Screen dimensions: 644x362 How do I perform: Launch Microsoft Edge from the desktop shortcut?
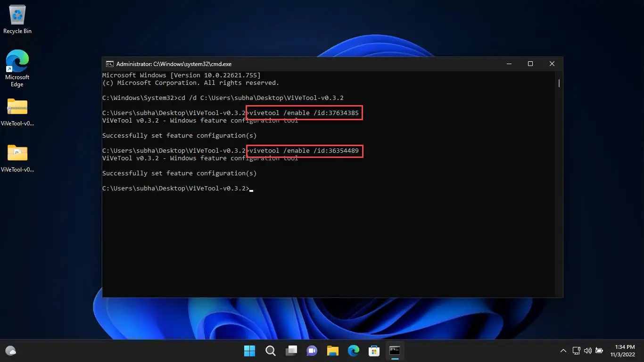point(17,68)
